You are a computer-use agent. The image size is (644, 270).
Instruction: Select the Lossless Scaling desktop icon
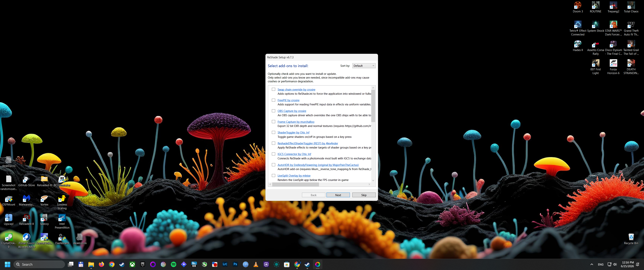(x=62, y=202)
